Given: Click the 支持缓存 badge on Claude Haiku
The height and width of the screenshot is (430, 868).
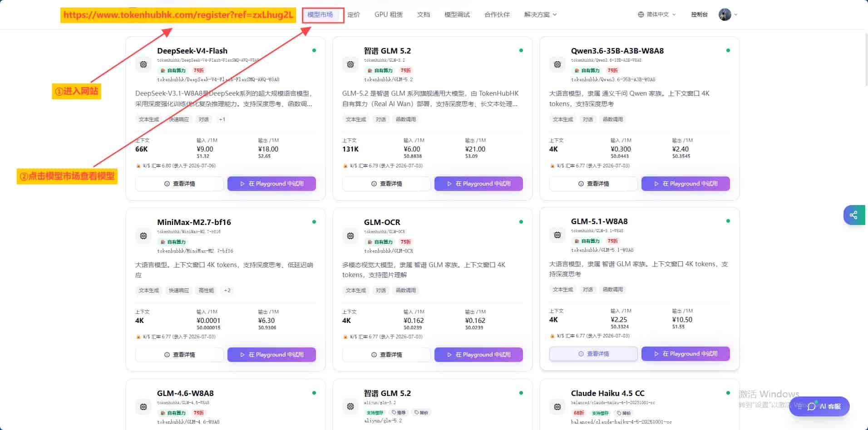Looking at the screenshot, I should 600,413.
